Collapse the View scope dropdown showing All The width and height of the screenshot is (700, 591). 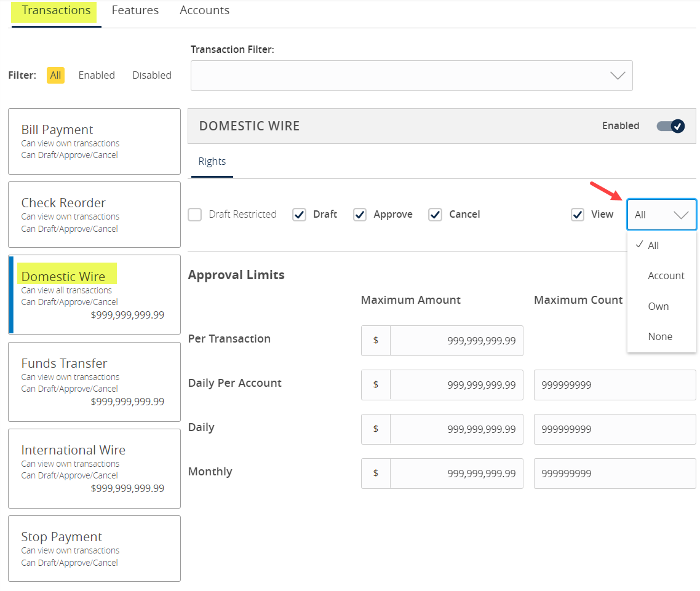662,215
